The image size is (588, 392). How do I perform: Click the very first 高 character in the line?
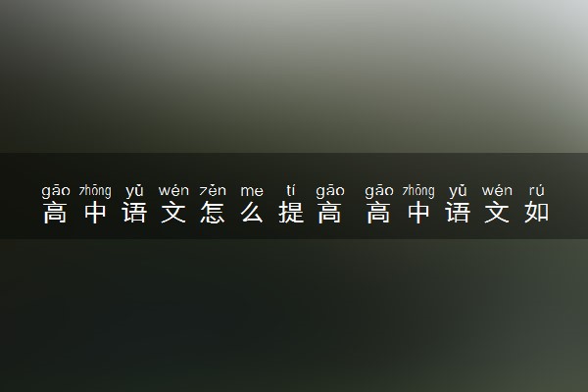coord(55,213)
